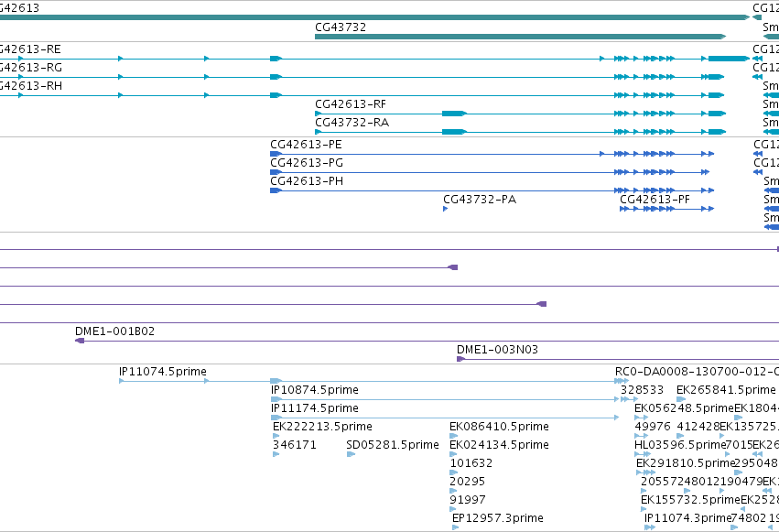Click the EK056248.5prime EST label

point(684,408)
